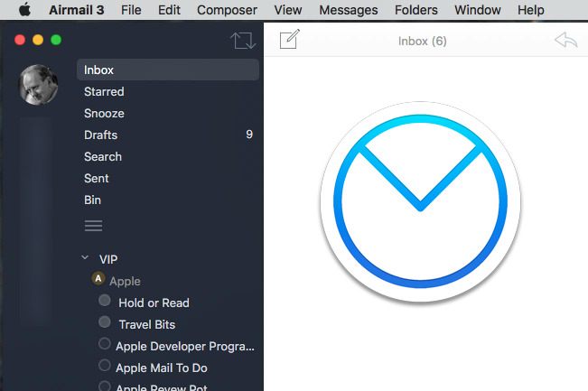The image size is (588, 391).
Task: Select the circle beside Apple Mail To Do
Action: pyautogui.click(x=105, y=367)
